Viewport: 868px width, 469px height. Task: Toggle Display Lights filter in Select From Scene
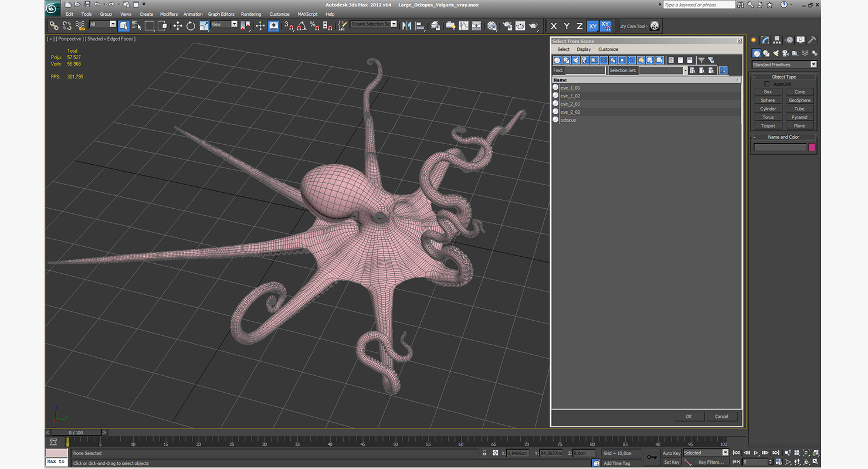576,60
